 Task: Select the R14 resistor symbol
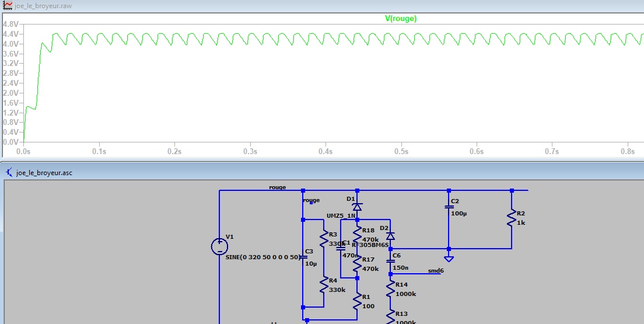click(390, 289)
